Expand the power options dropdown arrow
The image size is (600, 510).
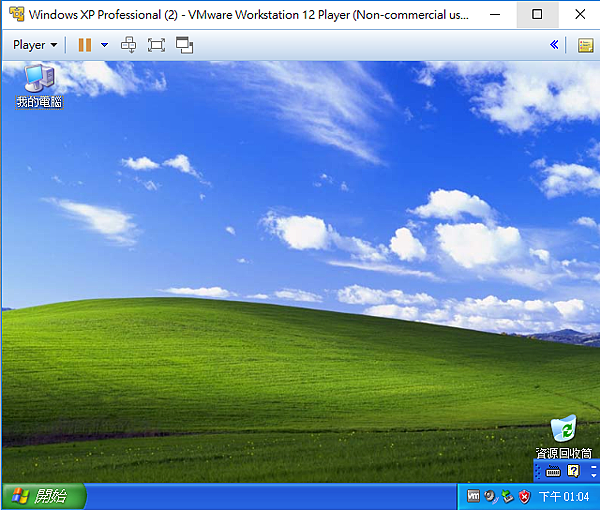104,45
